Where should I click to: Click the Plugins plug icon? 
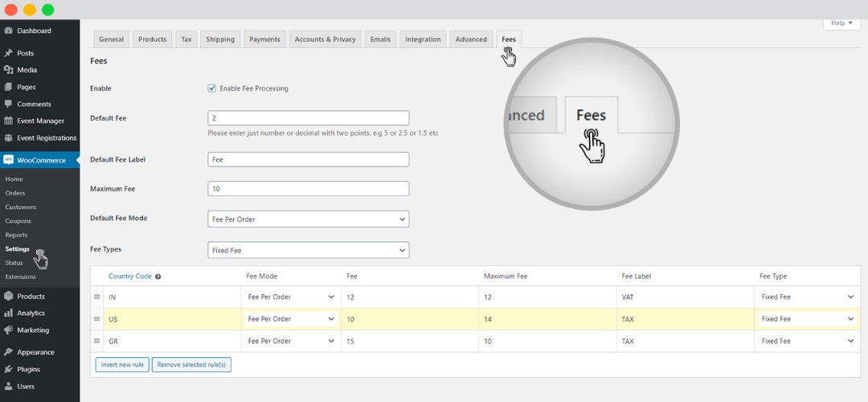pyautogui.click(x=8, y=369)
